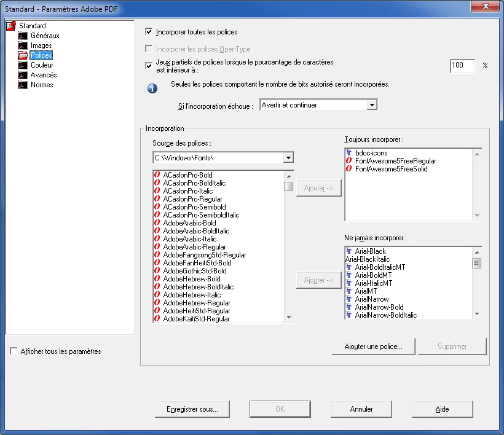This screenshot has height=435, width=504.
Task: Select ACaslonPro-Semibold in source list
Action: coord(194,207)
